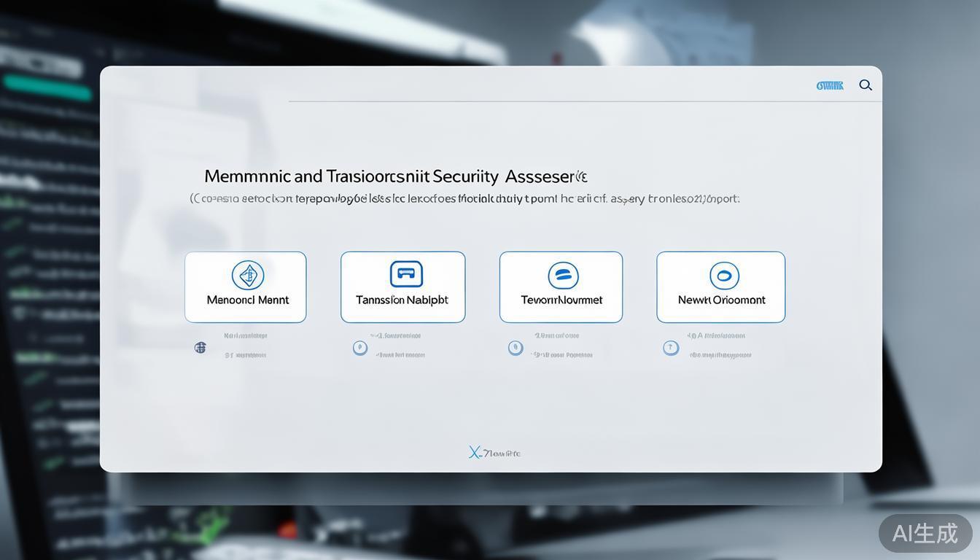The image size is (980, 560).
Task: Click the globe icon below Menoncl Mennt card
Action: [x=201, y=348]
